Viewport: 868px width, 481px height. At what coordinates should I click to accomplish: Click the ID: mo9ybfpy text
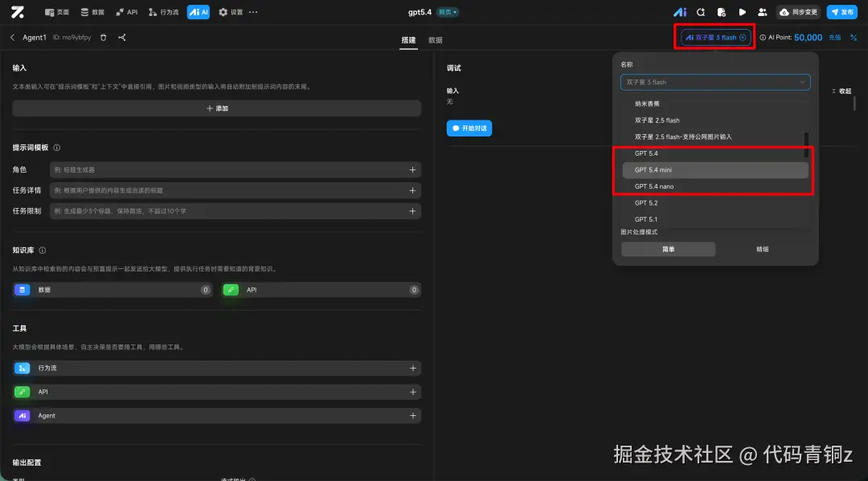pos(72,38)
